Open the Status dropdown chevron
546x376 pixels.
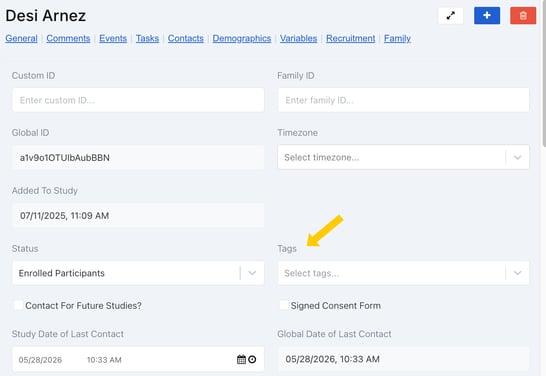tap(252, 273)
